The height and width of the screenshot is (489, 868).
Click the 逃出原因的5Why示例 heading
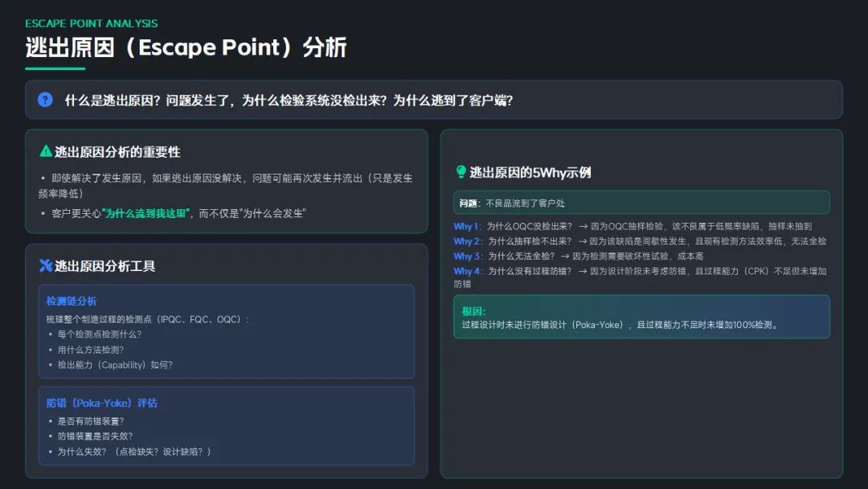[530, 172]
